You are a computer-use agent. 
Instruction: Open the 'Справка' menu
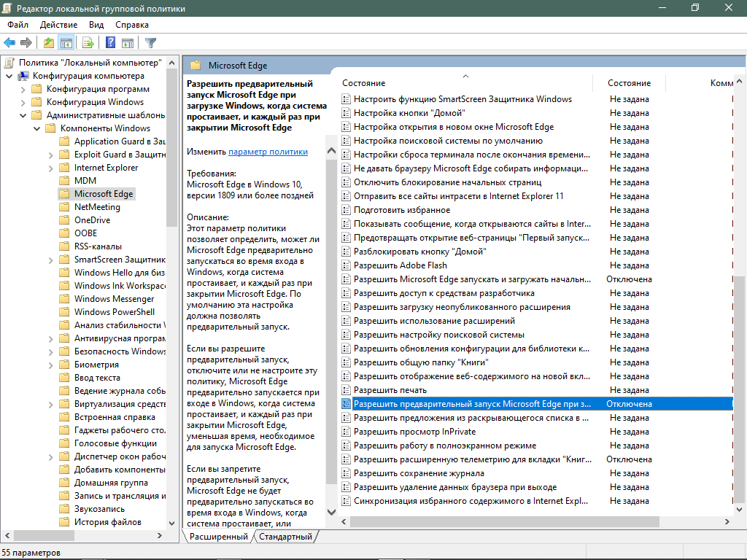point(132,25)
